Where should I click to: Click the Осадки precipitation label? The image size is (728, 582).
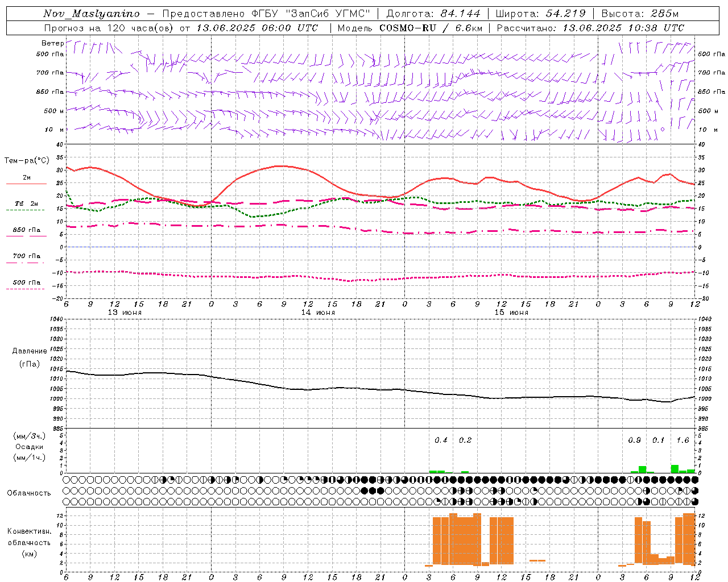29,447
